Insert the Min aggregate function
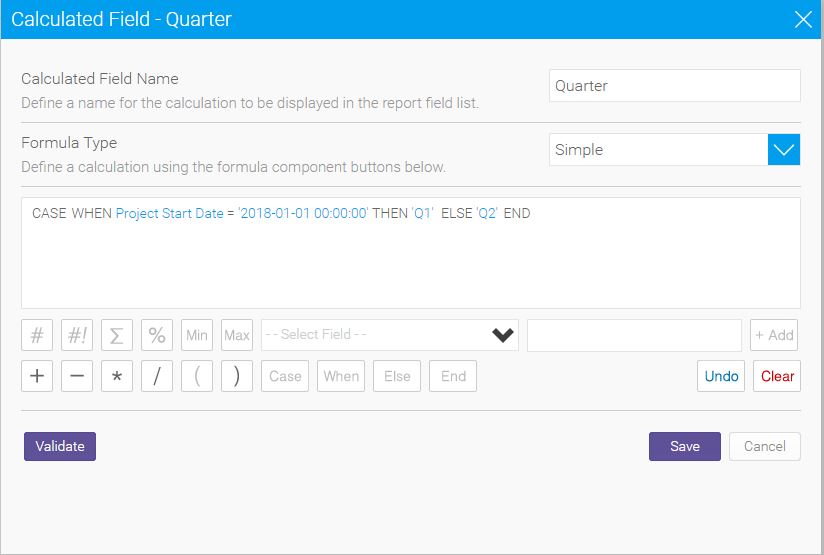The height and width of the screenshot is (555, 824). 197,335
